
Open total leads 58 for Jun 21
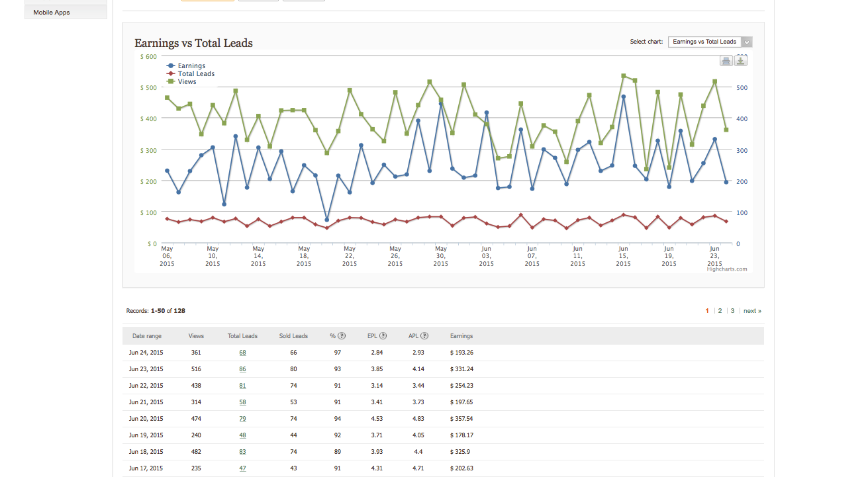coord(242,402)
